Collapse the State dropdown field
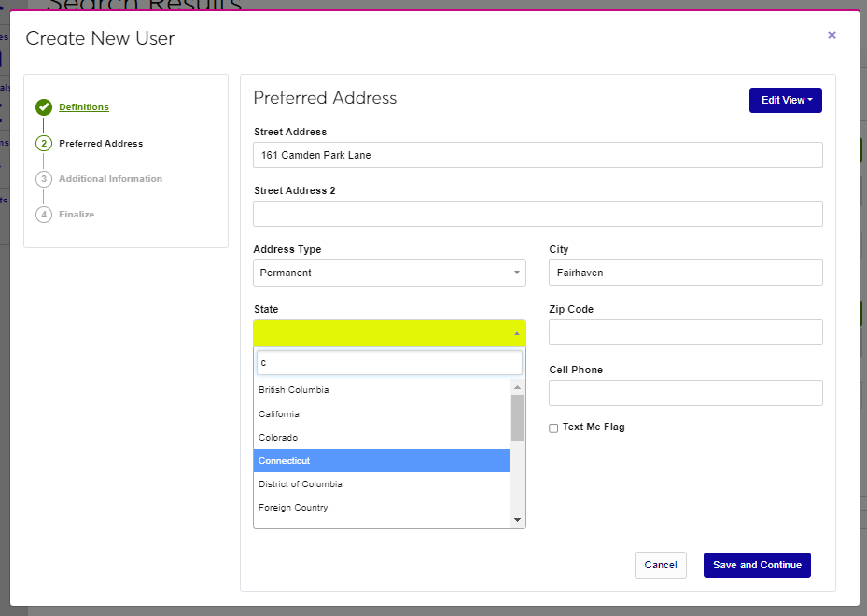 (389, 332)
